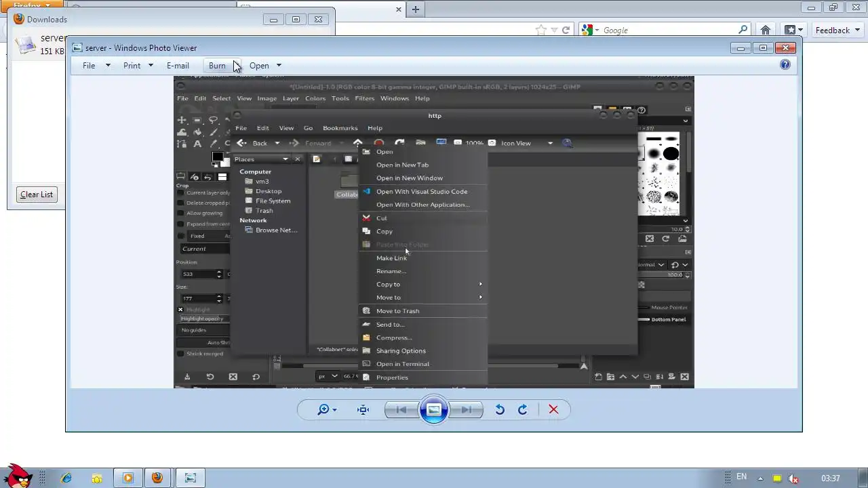Delete the photo with the red X
This screenshot has height=488, width=868.
[553, 409]
